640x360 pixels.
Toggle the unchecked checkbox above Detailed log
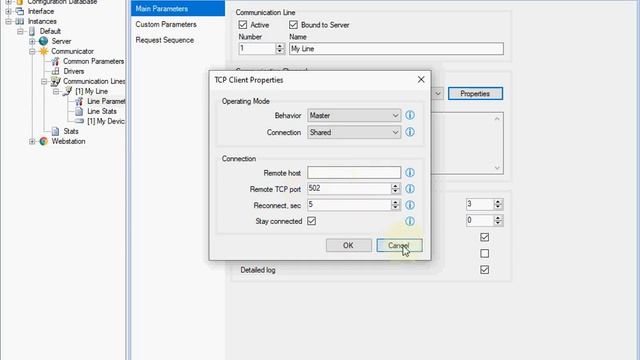[484, 253]
